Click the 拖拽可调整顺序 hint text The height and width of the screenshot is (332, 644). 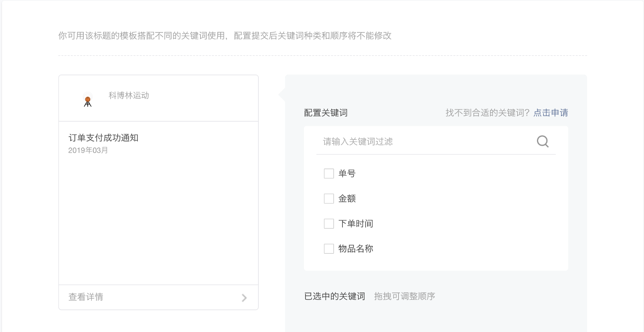(405, 296)
